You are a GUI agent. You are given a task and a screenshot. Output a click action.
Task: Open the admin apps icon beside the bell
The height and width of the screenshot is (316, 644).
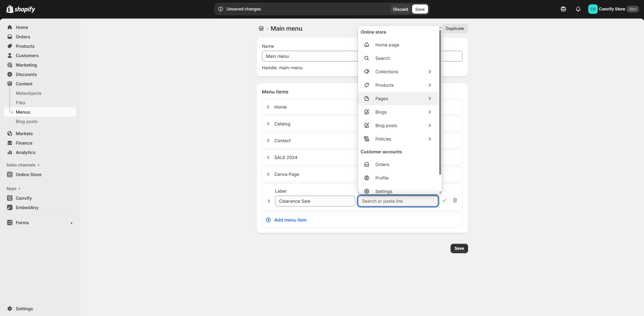(563, 9)
